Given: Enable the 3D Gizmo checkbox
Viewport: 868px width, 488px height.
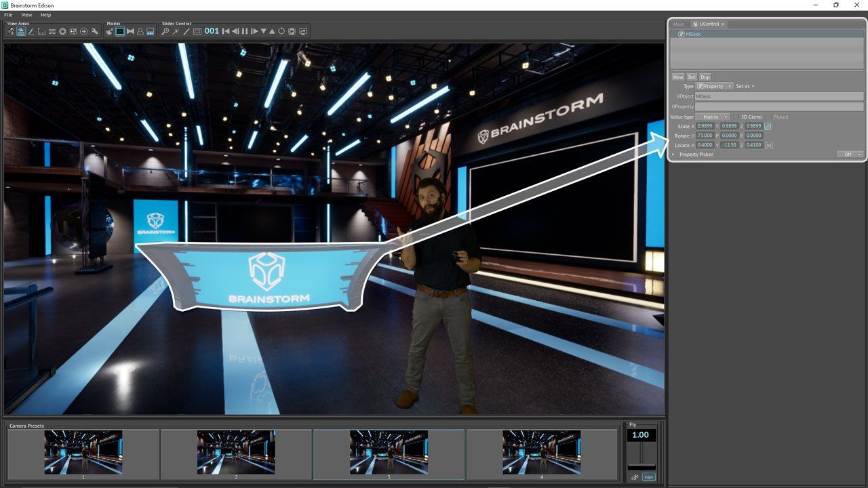Looking at the screenshot, I should (736, 117).
